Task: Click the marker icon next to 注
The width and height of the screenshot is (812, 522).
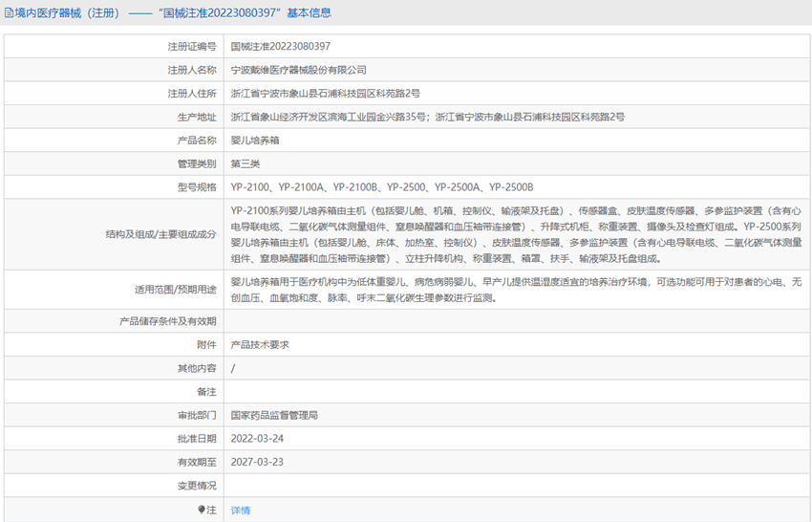Action: click(202, 511)
